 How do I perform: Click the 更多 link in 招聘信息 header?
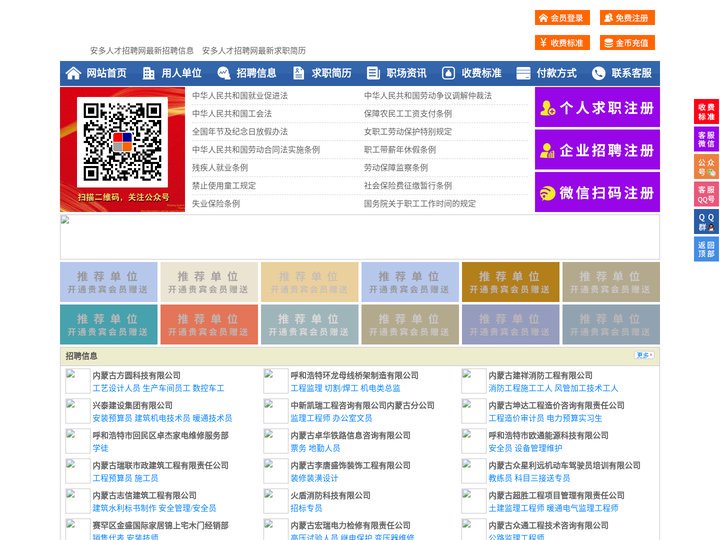click(645, 355)
